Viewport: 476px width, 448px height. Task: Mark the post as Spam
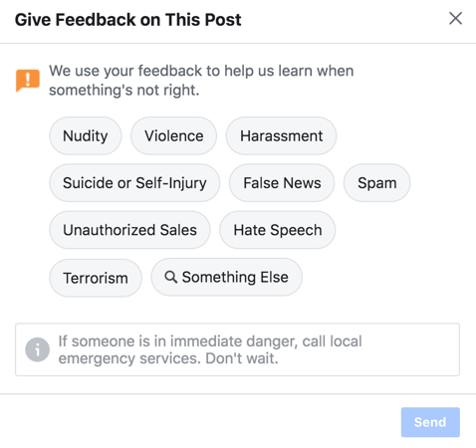coord(377,183)
